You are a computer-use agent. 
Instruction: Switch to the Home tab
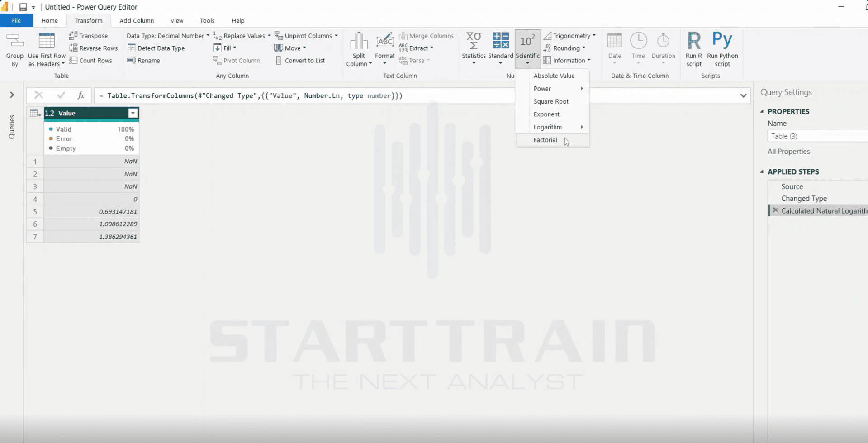(49, 20)
